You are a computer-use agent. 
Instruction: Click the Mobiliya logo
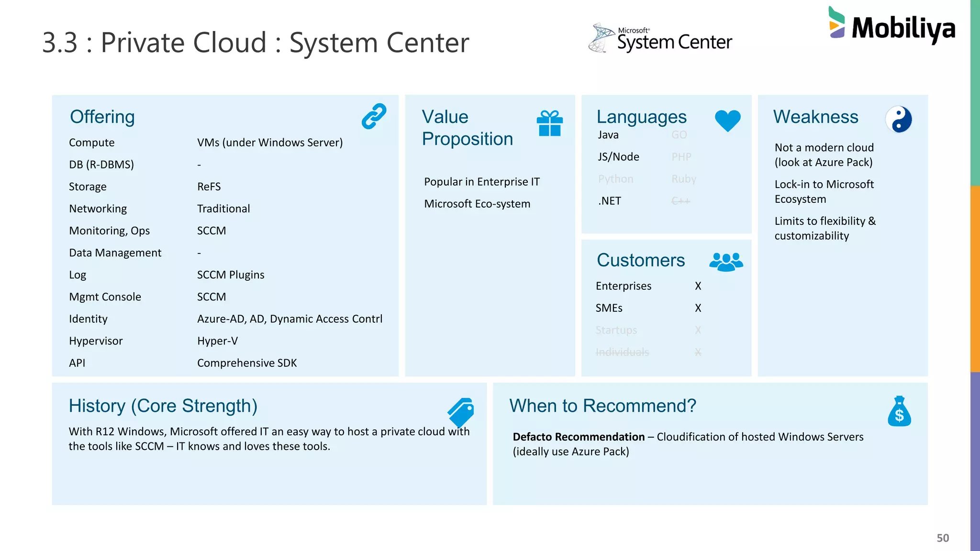point(891,24)
